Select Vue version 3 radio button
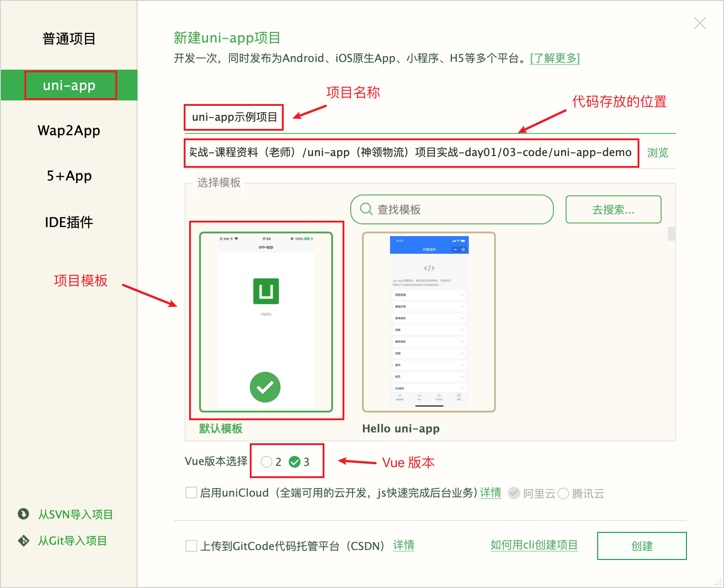The height and width of the screenshot is (588, 724). pos(295,462)
